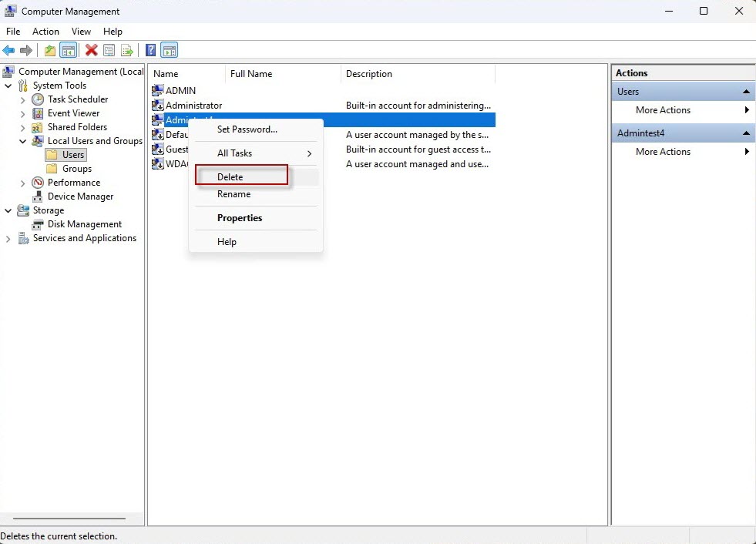Image resolution: width=756 pixels, height=544 pixels.
Task: Collapse the Storage tree node
Action: pyautogui.click(x=8, y=211)
